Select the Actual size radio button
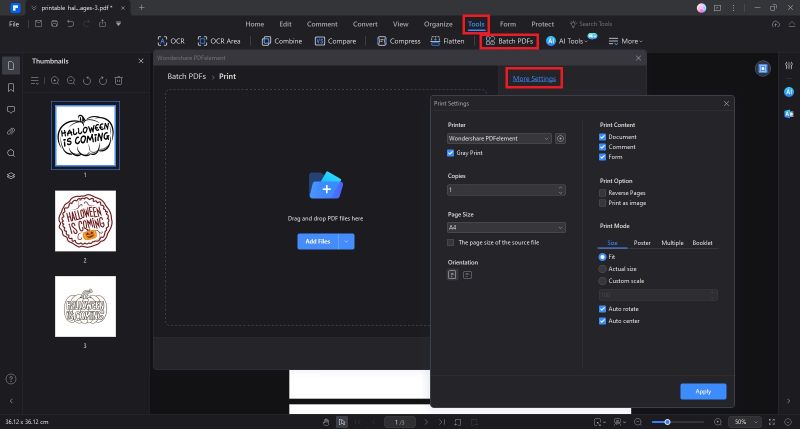This screenshot has width=800, height=429. coord(603,269)
